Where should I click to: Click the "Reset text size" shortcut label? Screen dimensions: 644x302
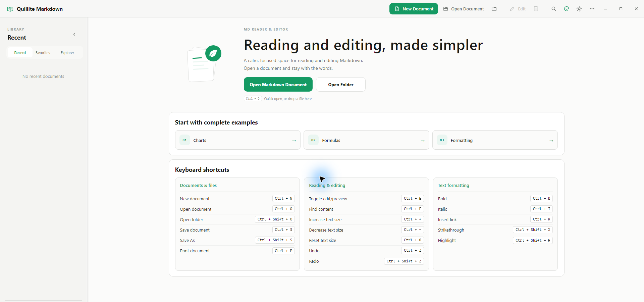click(x=323, y=241)
